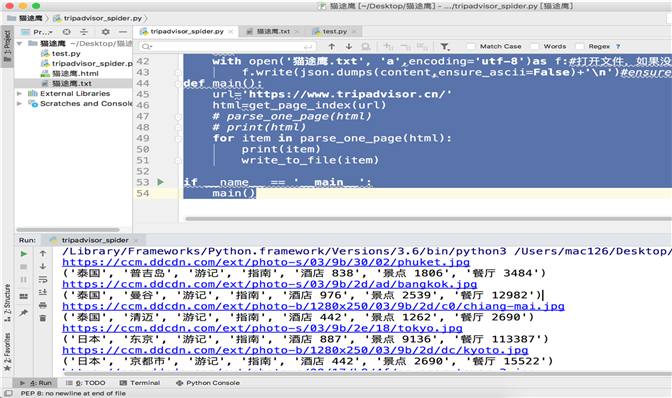
Task: Toggle the fold marker at line 49
Action: click(177, 139)
